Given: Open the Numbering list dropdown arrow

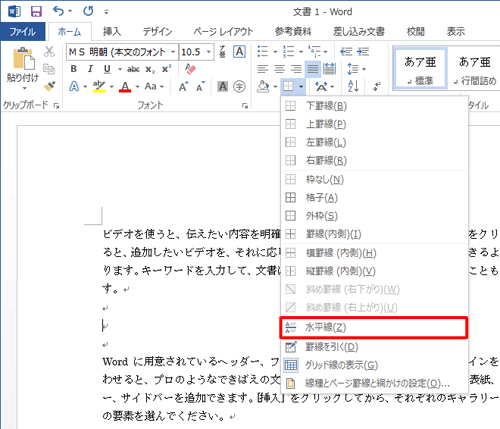Looking at the screenshot, I should coord(300,52).
